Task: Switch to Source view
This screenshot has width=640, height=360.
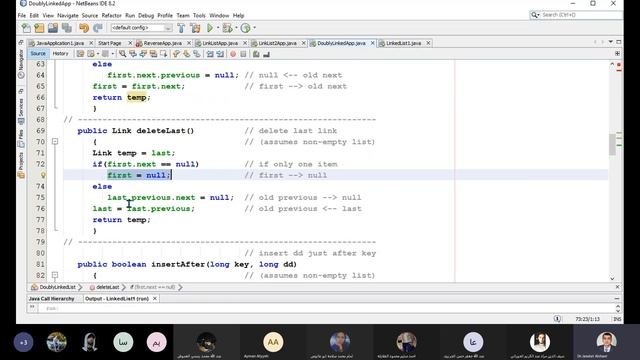Action: point(38,53)
